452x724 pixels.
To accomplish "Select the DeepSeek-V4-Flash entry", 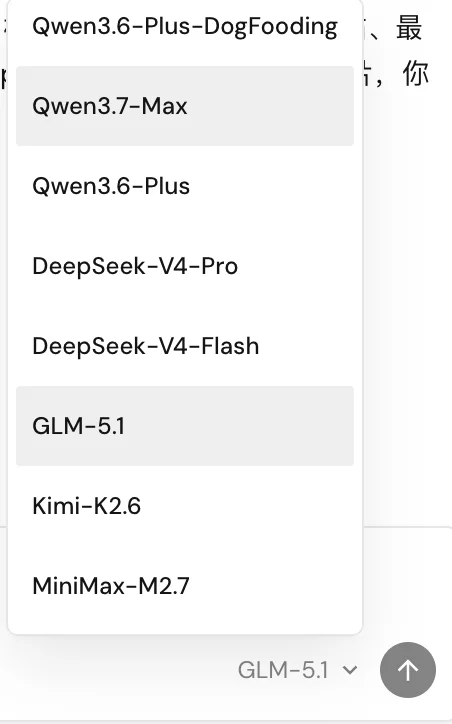I will (x=185, y=346).
